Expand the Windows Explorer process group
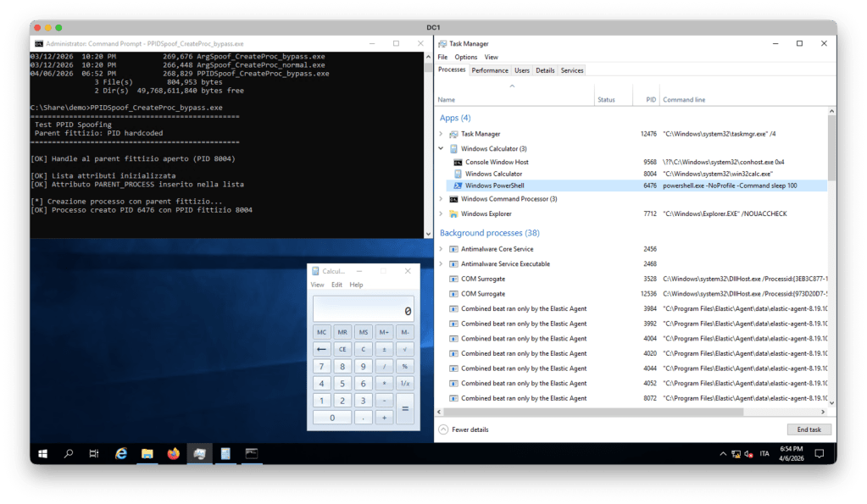The image size is (867, 504). pos(441,214)
